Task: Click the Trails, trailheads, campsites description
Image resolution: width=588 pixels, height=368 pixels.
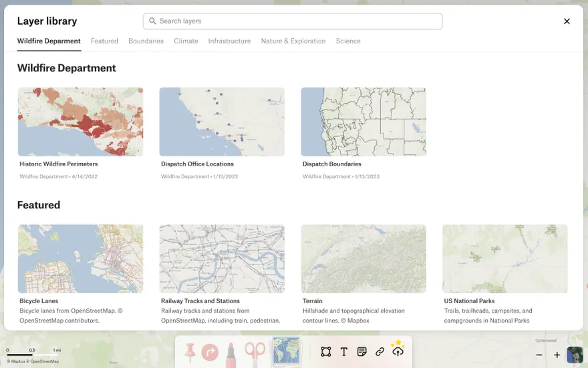Action: (x=488, y=315)
